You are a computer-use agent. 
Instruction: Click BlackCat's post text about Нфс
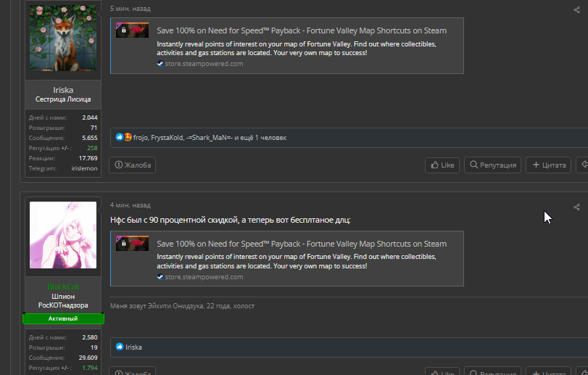231,220
